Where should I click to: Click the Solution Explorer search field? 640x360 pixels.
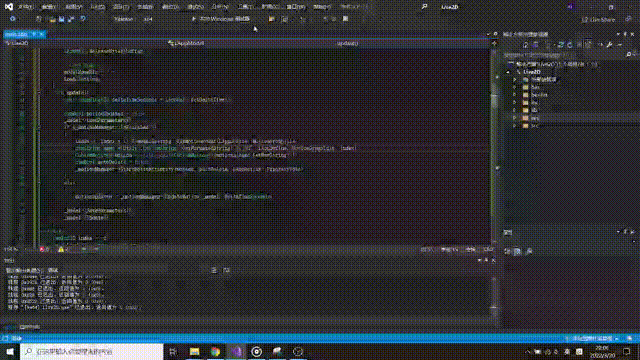tap(565, 54)
